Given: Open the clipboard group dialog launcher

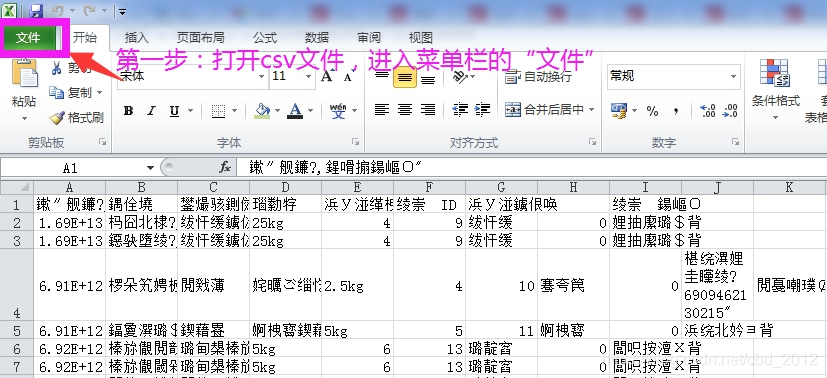Looking at the screenshot, I should click(103, 142).
